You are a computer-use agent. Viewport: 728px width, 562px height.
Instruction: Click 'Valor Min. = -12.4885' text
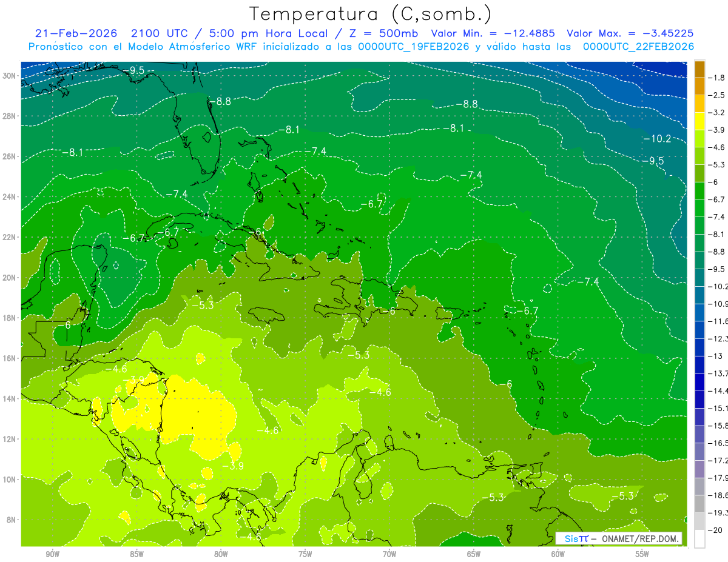[494, 33]
